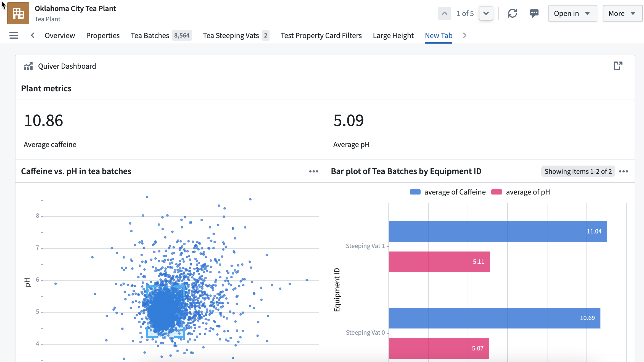Go to previous object with up chevron
Image resolution: width=644 pixels, height=362 pixels.
click(444, 13)
